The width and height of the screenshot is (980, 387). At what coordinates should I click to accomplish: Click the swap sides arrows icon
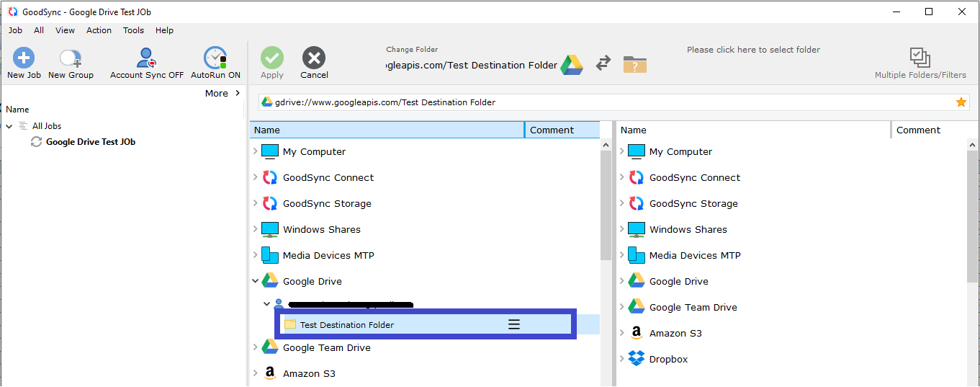[x=603, y=64]
